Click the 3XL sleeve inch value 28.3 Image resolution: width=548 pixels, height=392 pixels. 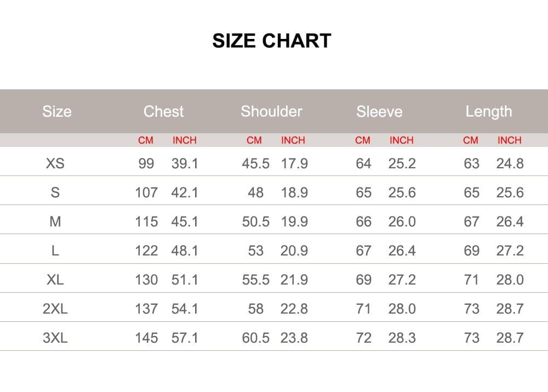click(x=402, y=338)
